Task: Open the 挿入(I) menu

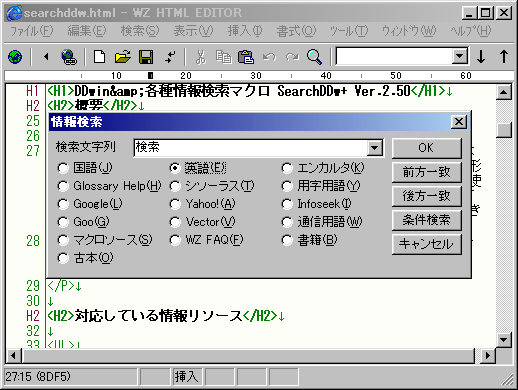Action: coord(245,31)
